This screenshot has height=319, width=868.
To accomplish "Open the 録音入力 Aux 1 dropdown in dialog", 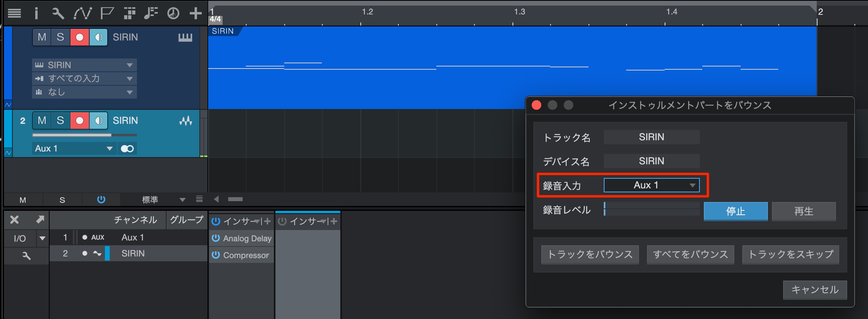I will click(x=651, y=185).
